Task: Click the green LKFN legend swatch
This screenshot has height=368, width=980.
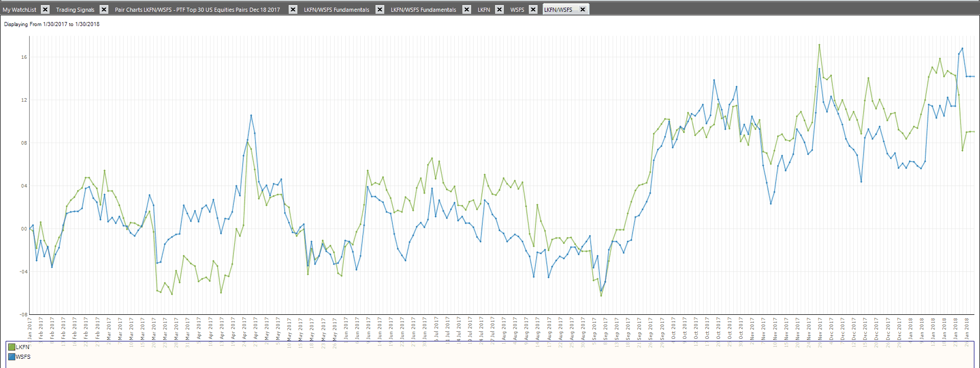Action: coord(12,347)
